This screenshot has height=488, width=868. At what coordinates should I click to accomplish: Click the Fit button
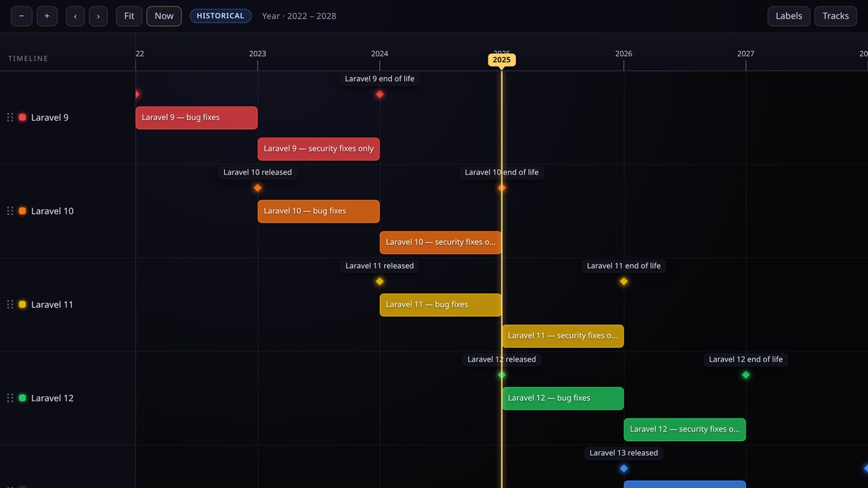tap(129, 16)
